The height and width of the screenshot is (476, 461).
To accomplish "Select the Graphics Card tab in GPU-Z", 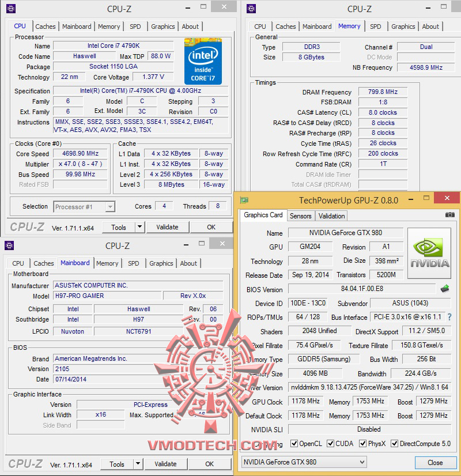I will pos(263,215).
